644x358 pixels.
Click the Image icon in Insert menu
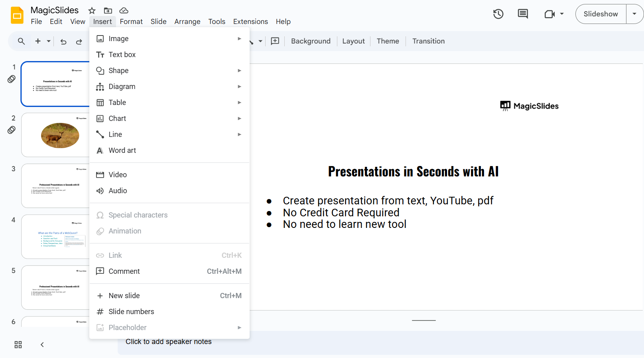[x=100, y=39]
